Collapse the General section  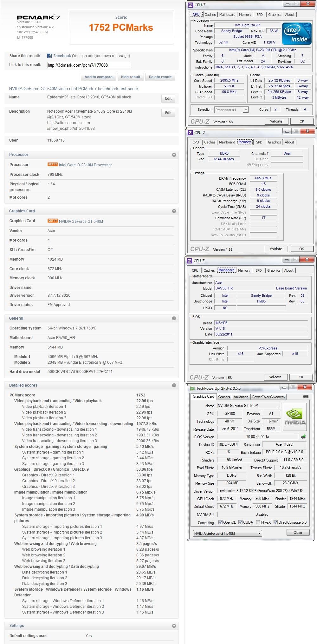point(174,318)
